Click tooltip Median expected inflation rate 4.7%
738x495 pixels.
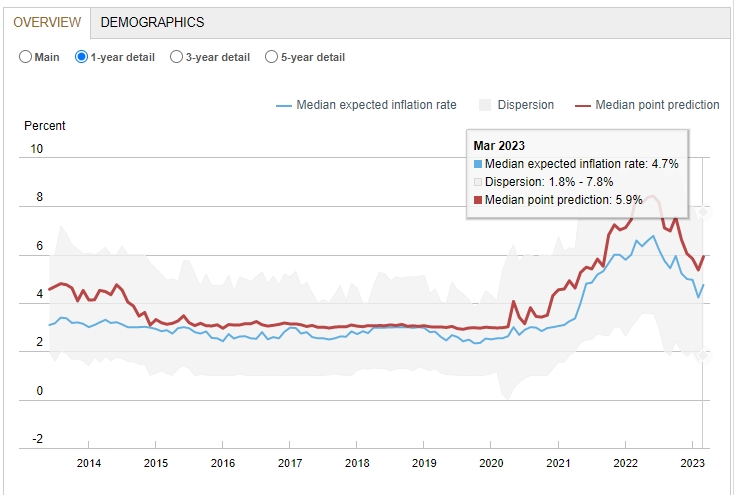pyautogui.click(x=576, y=164)
